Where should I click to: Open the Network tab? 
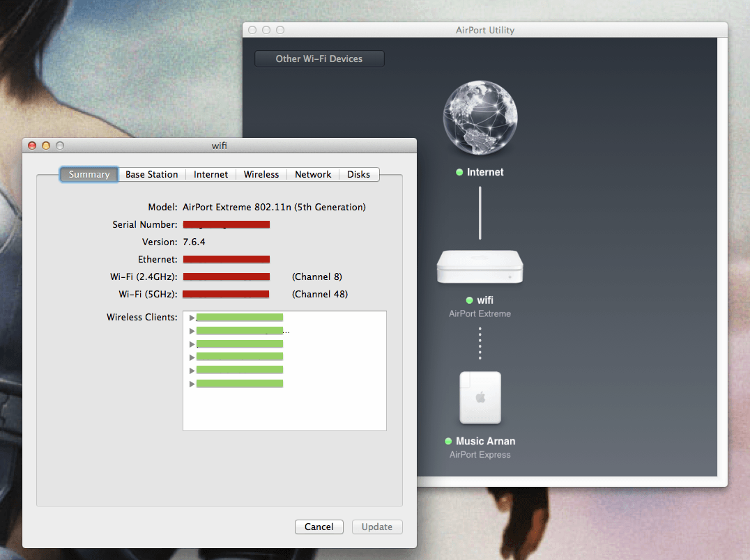click(x=313, y=174)
